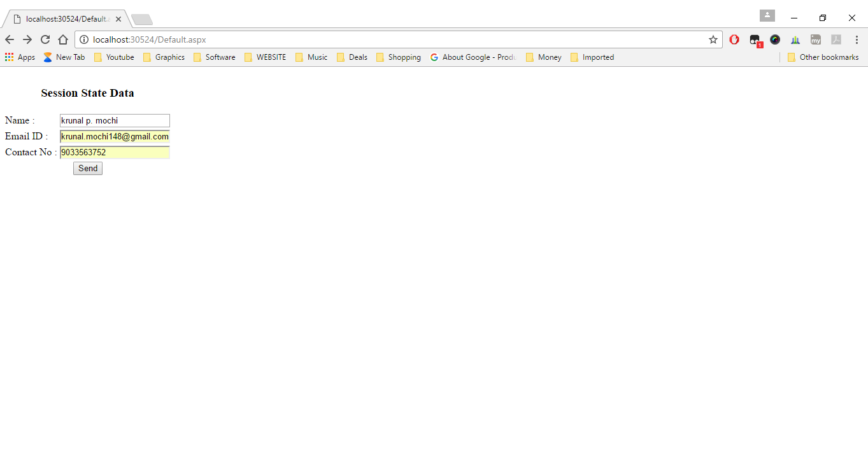
Task: Click inside the Name input field
Action: (x=115, y=120)
